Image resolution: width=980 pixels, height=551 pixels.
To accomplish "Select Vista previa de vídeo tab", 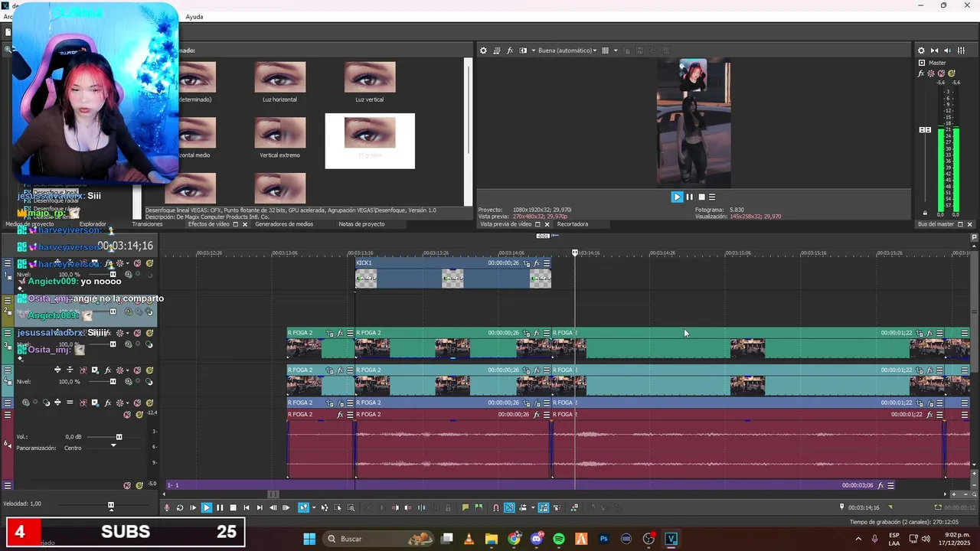I will (x=505, y=224).
